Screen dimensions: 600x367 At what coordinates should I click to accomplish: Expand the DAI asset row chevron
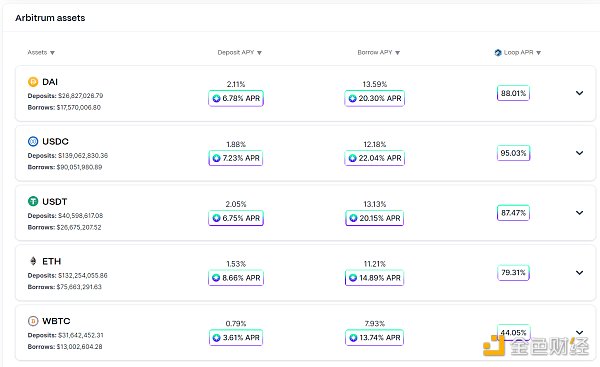coord(579,93)
